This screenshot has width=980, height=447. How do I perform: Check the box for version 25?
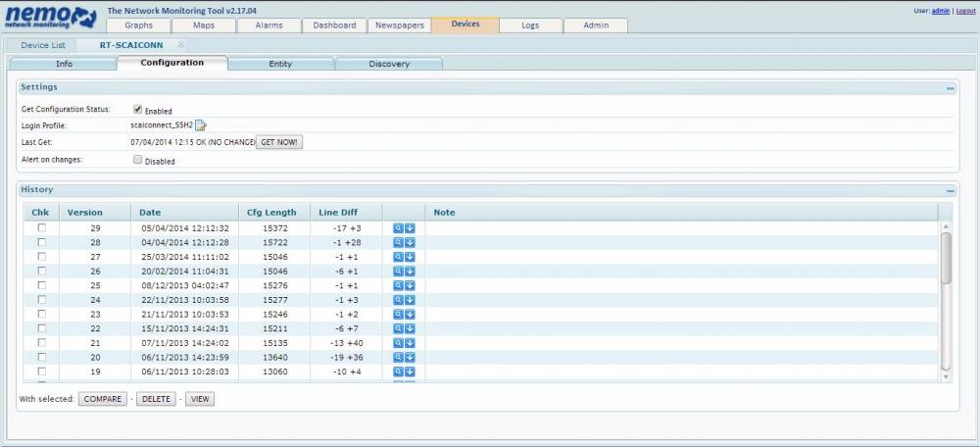pos(42,285)
